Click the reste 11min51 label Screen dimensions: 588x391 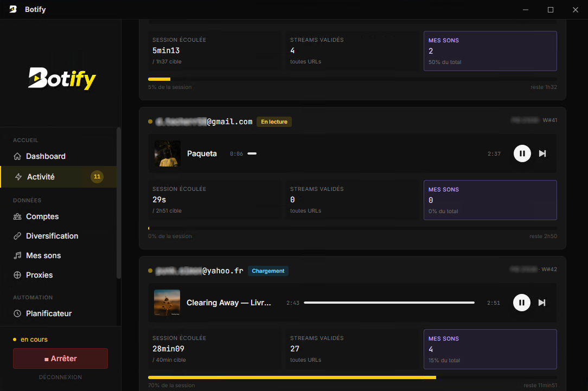(x=540, y=386)
